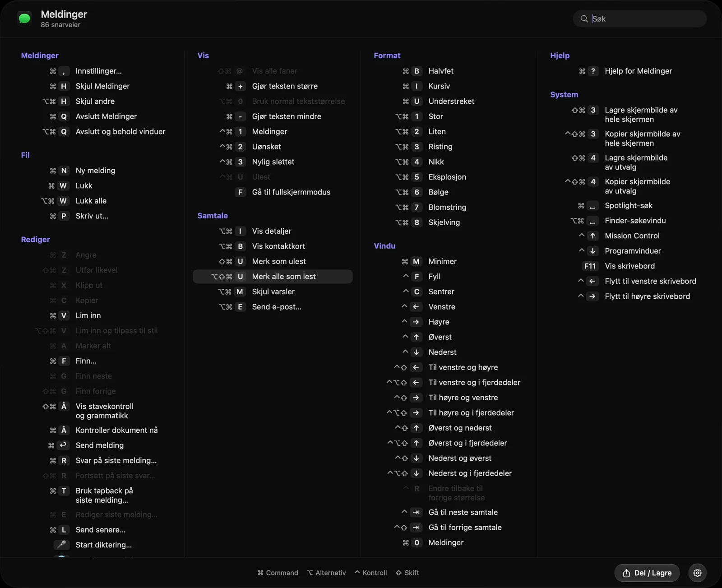Click the right arrow key for Høyre

[416, 322]
